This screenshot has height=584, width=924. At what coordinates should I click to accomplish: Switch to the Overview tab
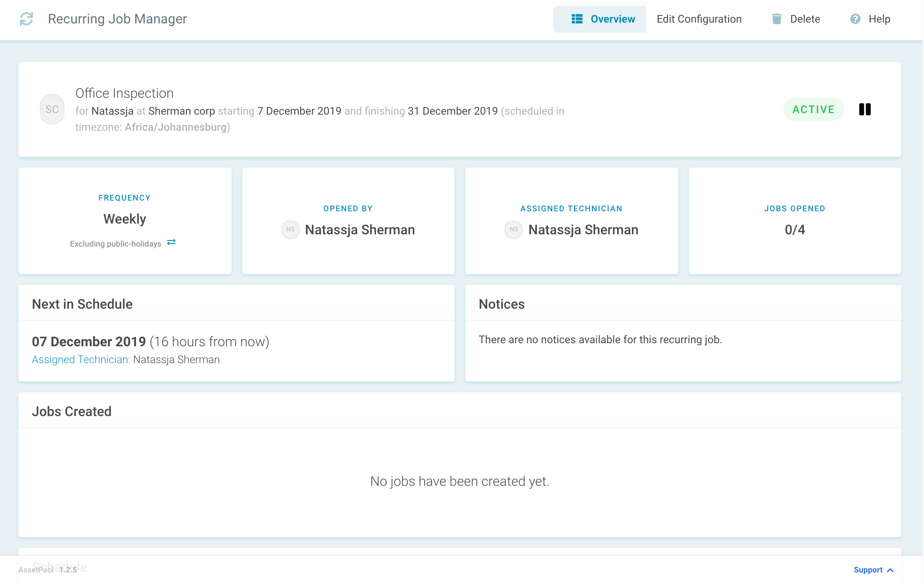612,19
